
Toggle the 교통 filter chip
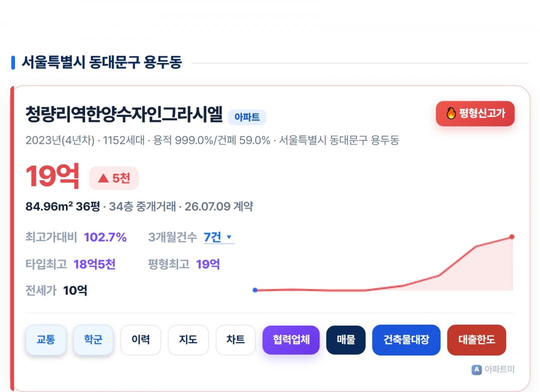pyautogui.click(x=46, y=340)
